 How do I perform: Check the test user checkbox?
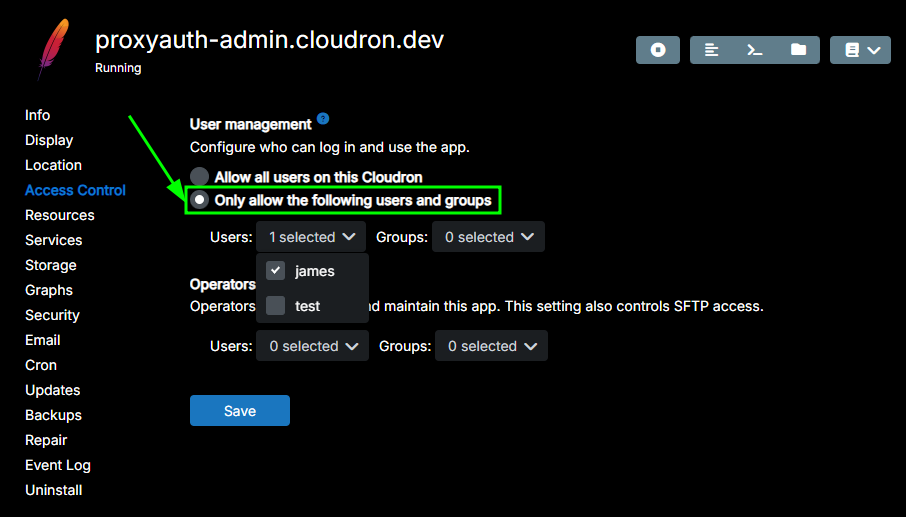(276, 306)
